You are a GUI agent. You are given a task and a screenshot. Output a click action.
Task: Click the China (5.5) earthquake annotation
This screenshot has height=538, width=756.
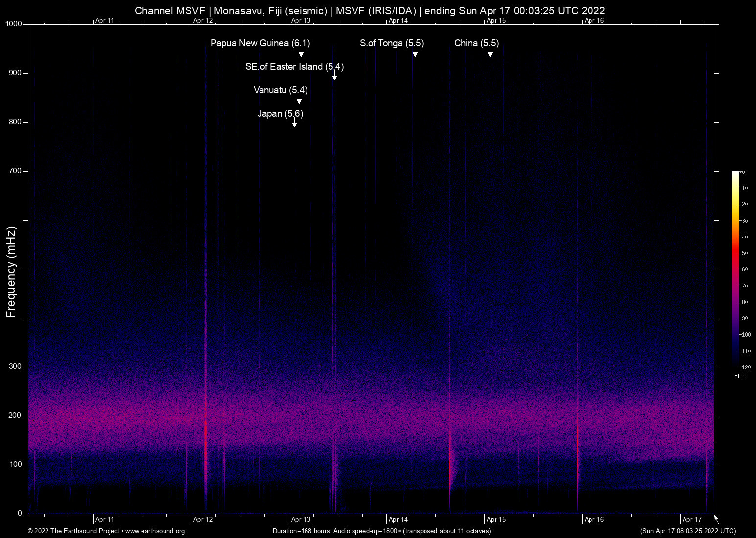pos(476,43)
